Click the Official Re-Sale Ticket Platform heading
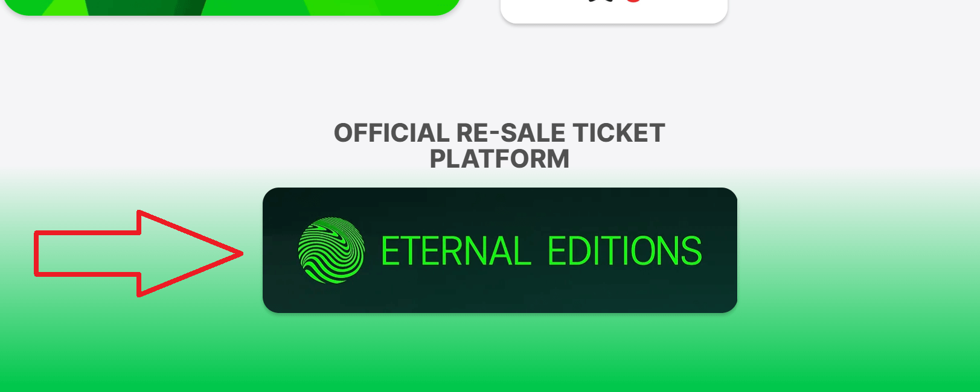The width and height of the screenshot is (980, 392). pyautogui.click(x=499, y=146)
